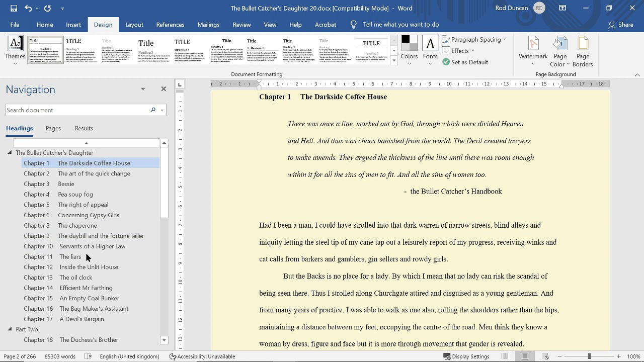The image size is (644, 362).
Task: Jump to Chapter 4 Pea soup fog
Action: pyautogui.click(x=58, y=195)
